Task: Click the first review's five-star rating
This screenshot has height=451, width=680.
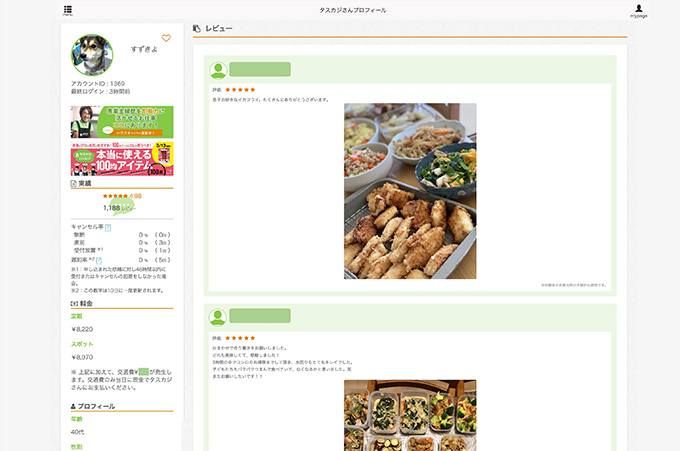Action: click(241, 90)
